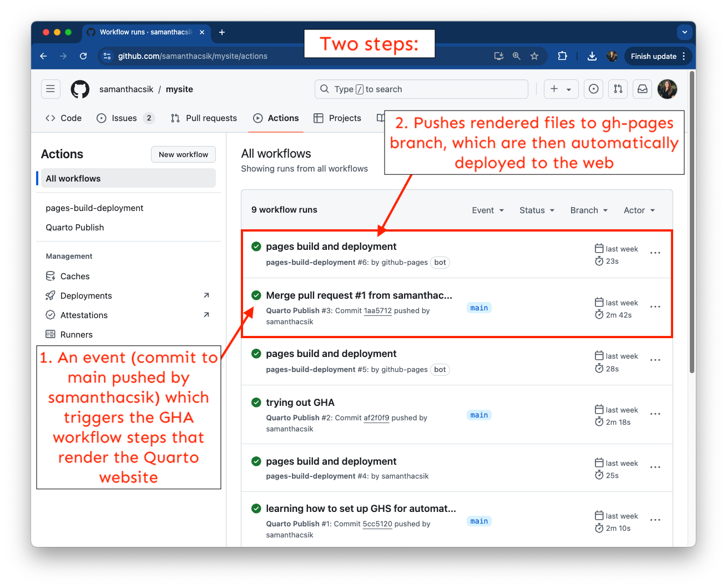Click the Type / to search field
Image resolution: width=727 pixels, height=588 pixels.
[x=422, y=89]
